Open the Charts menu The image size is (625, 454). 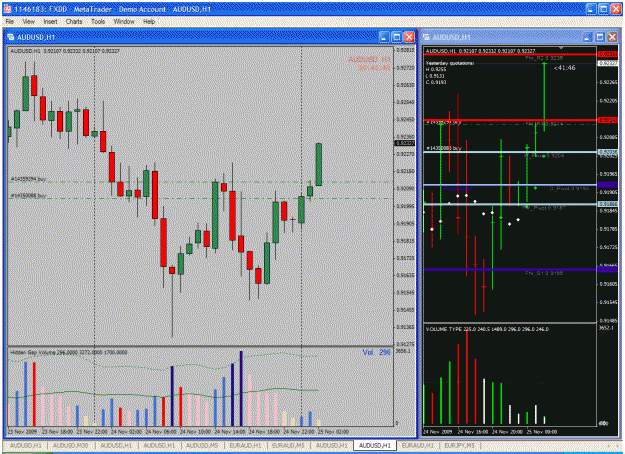click(74, 22)
